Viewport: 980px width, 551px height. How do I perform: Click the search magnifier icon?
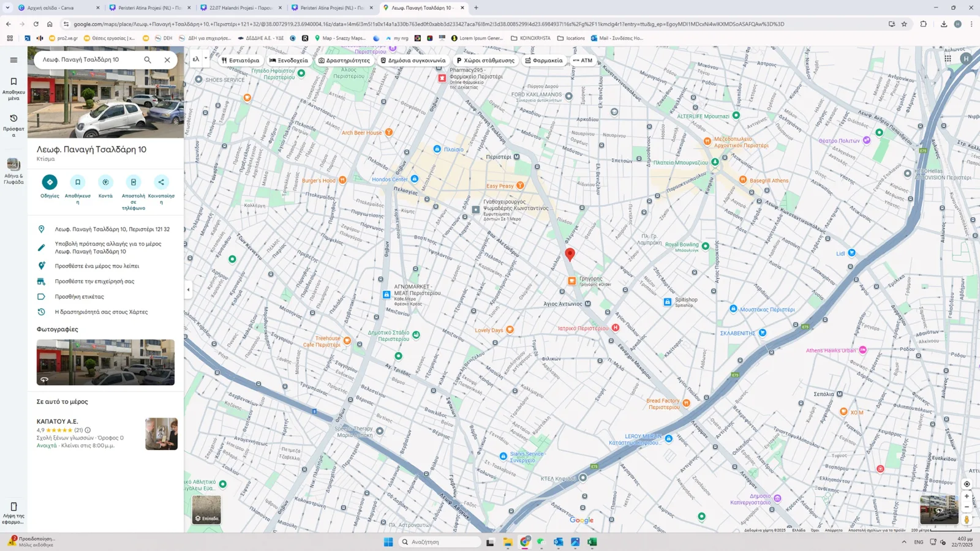coord(148,60)
